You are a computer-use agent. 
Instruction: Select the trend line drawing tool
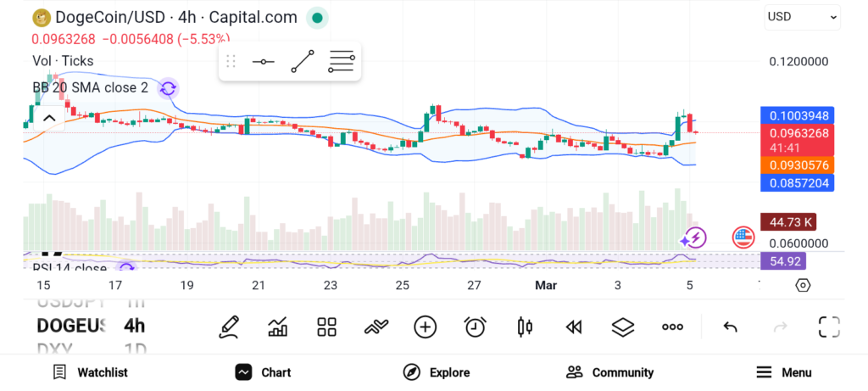(302, 62)
